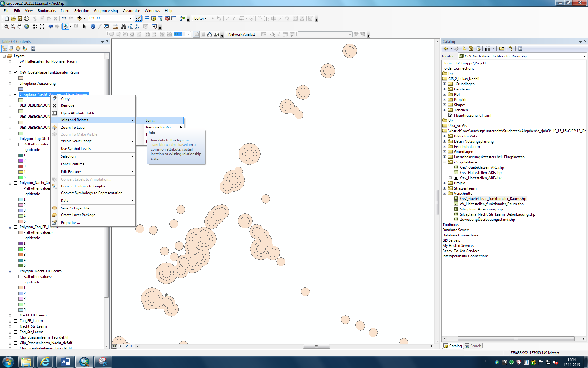
Task: Expand the Strassenlaerm folder in Catalog
Action: (x=444, y=188)
